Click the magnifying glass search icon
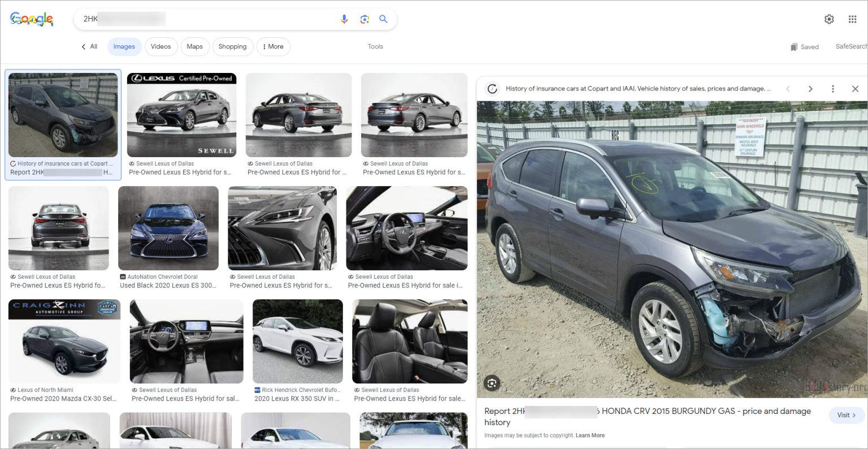868x449 pixels. pyautogui.click(x=383, y=19)
